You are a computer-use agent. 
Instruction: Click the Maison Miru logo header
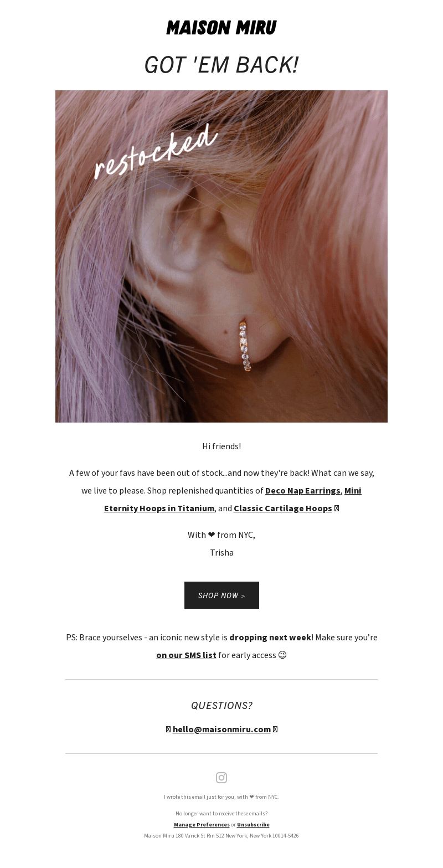[221, 28]
